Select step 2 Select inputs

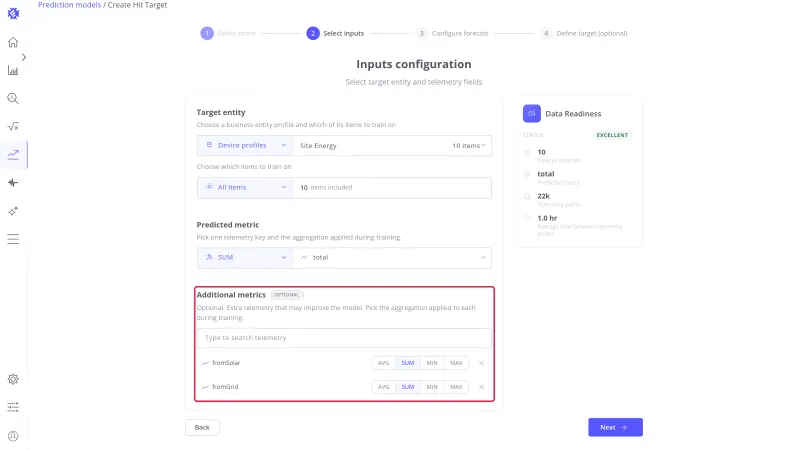tap(335, 34)
